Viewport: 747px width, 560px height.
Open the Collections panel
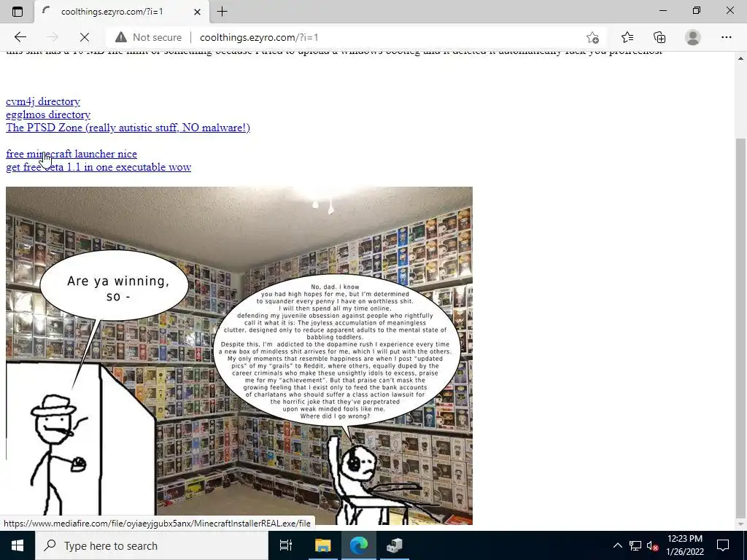(659, 37)
